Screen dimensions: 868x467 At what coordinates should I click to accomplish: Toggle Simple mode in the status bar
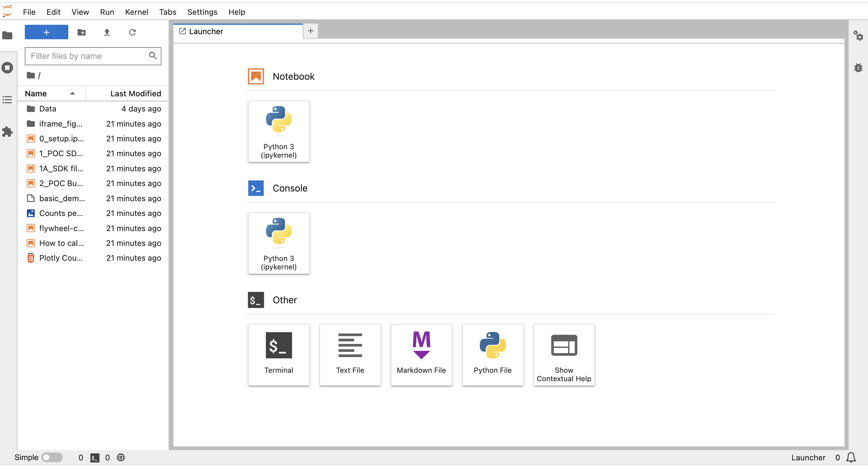point(52,457)
